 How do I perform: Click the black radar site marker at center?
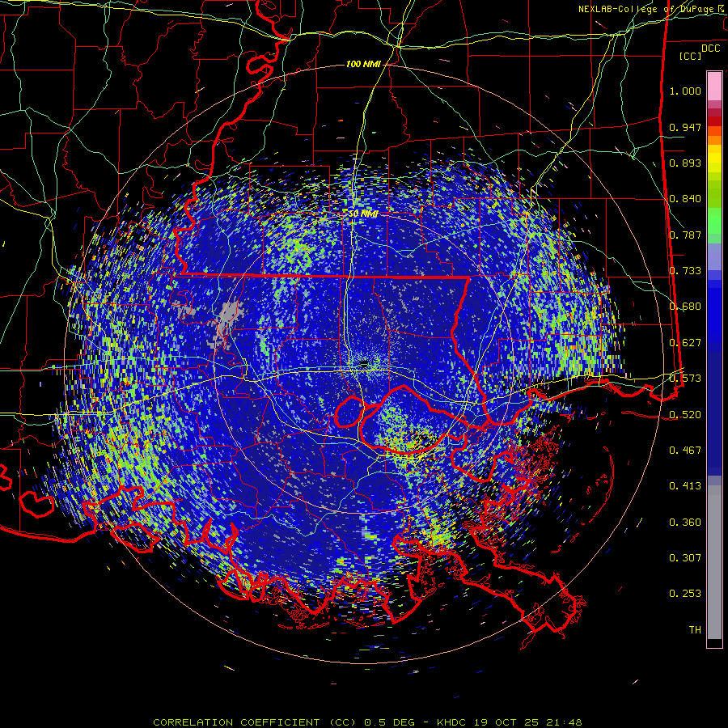pyautogui.click(x=364, y=363)
